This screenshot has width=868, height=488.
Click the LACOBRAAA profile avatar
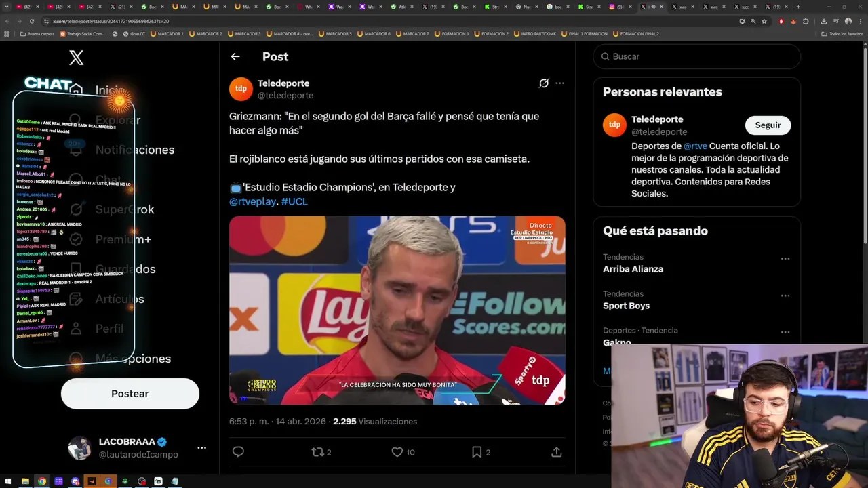coord(79,448)
